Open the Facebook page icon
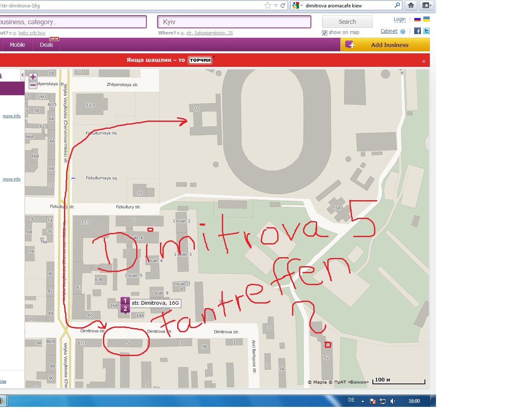The image size is (525, 420). pyautogui.click(x=417, y=31)
